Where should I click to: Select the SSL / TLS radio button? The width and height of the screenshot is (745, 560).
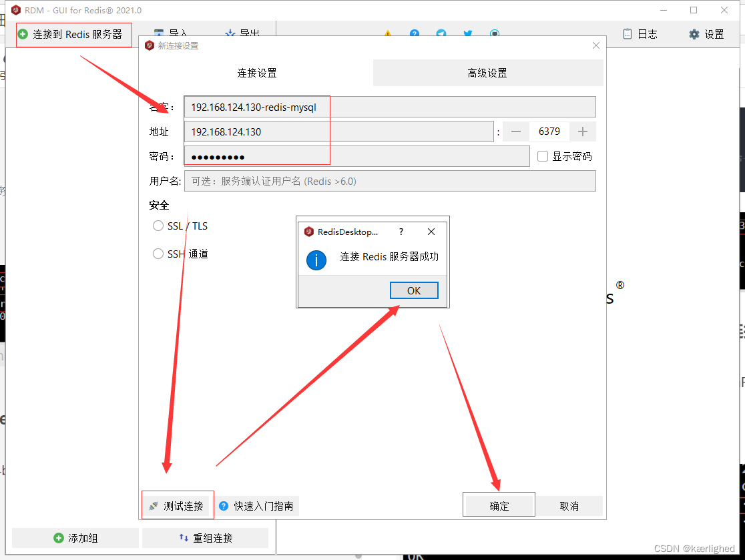pyautogui.click(x=158, y=226)
